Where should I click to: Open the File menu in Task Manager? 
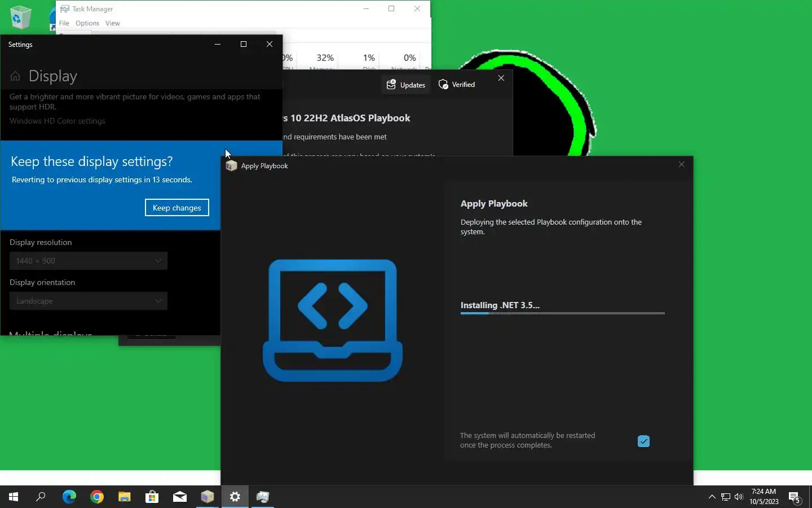click(64, 23)
